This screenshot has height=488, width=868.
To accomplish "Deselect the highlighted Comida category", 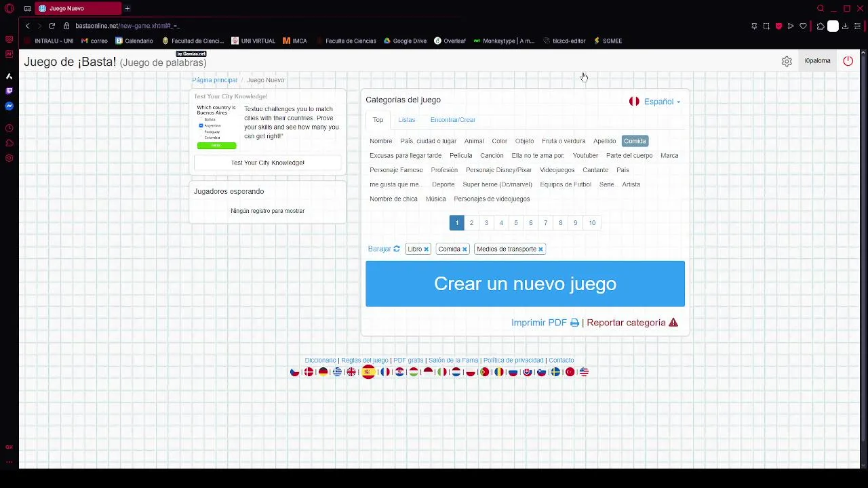I will coord(635,141).
